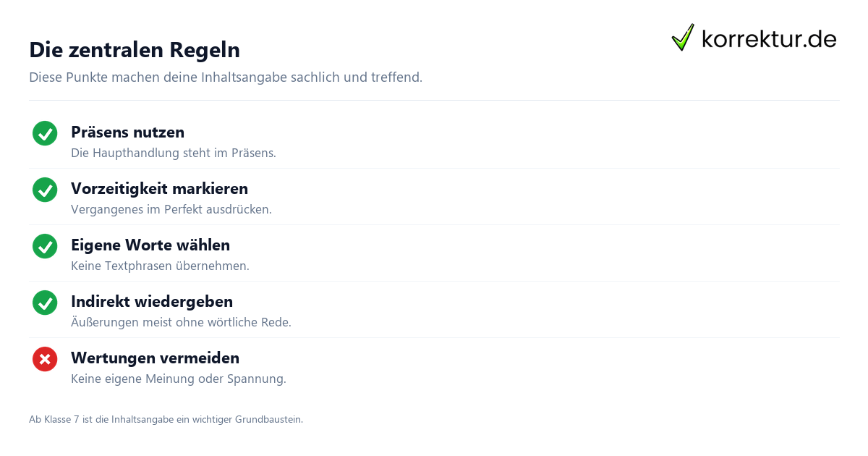Click the text Keine eigene Meinung oder Spannung

(x=179, y=379)
